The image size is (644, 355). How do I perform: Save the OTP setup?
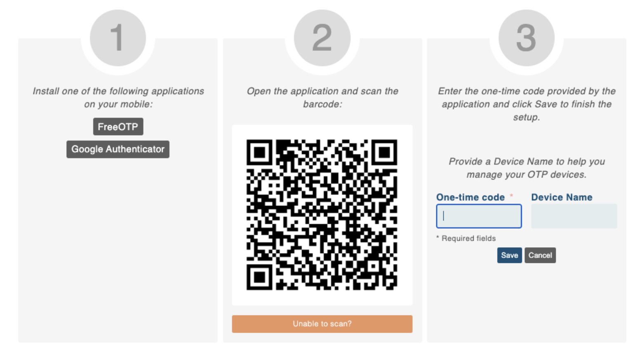(x=509, y=256)
